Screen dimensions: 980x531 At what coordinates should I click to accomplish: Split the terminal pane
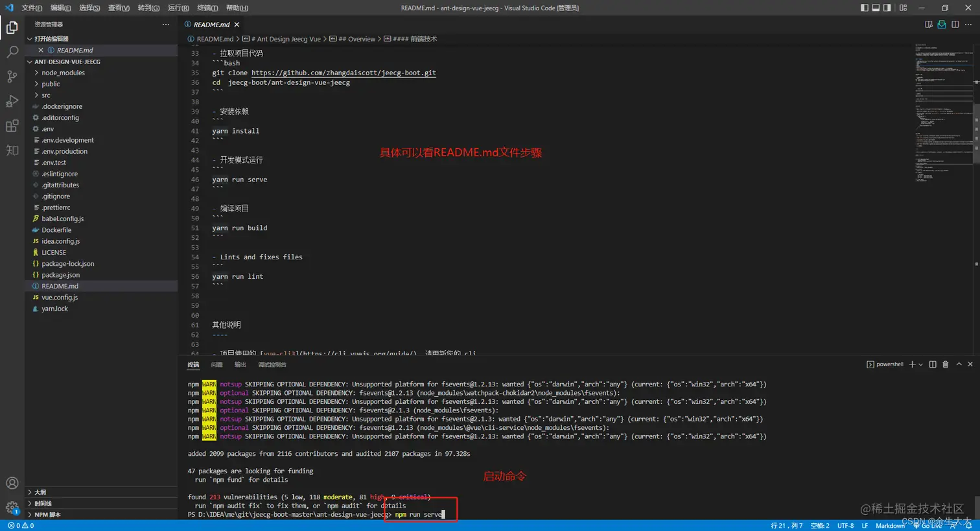[x=933, y=364]
